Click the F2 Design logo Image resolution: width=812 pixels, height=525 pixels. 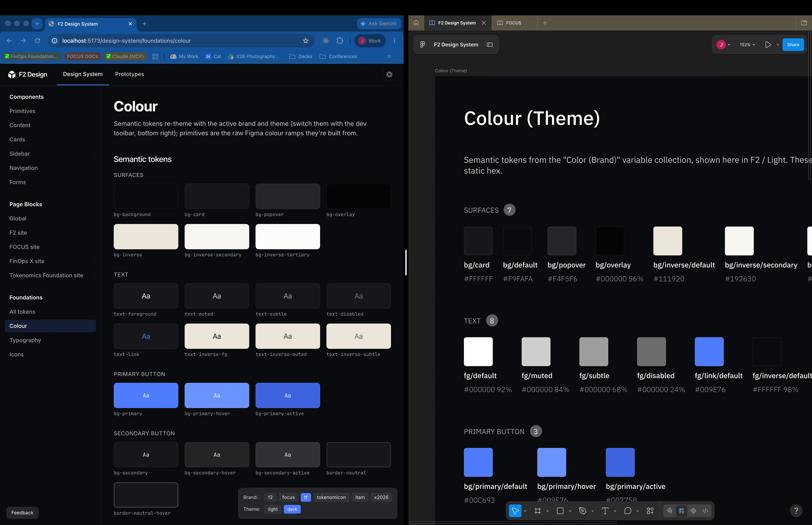(x=28, y=74)
